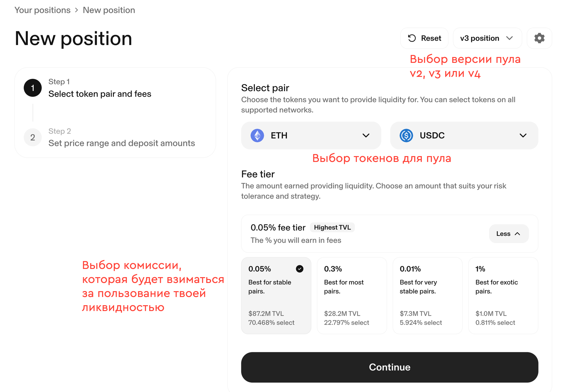Click the Reset circular arrow icon
585x392 pixels.
[x=412, y=38]
